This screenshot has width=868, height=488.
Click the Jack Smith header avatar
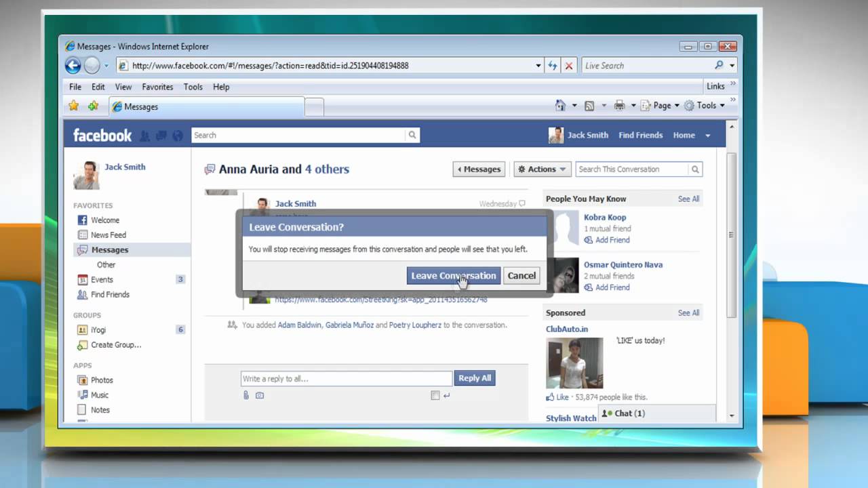556,135
